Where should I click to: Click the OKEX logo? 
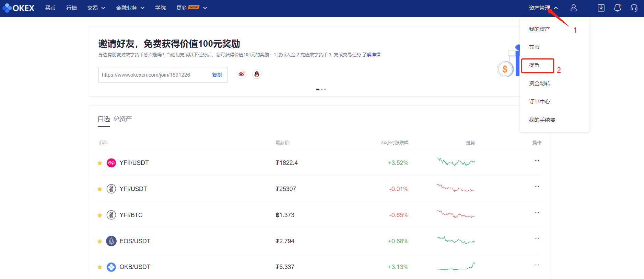tap(18, 8)
